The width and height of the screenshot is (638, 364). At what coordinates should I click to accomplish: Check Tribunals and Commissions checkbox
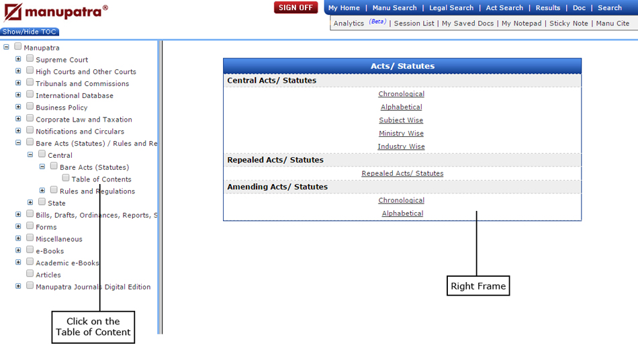(30, 82)
